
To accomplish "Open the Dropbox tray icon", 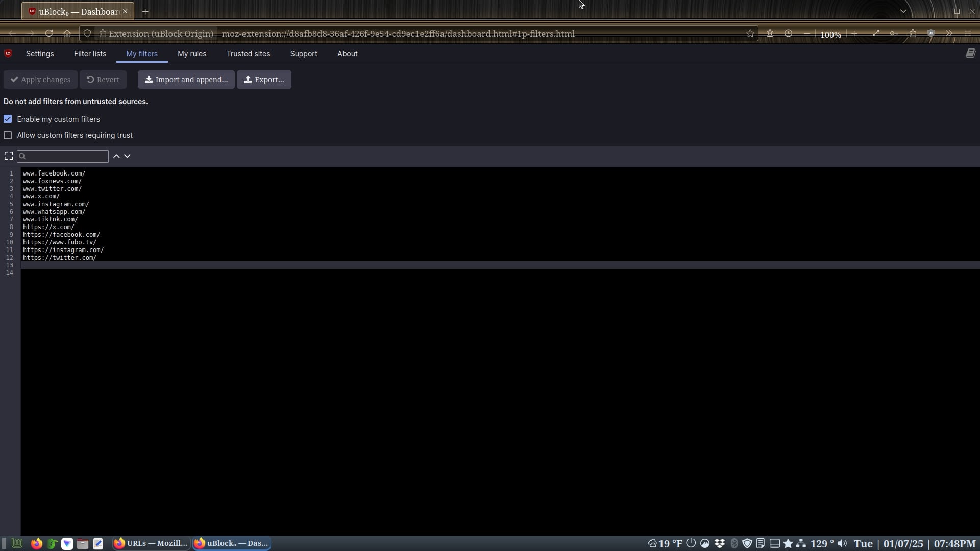I will (720, 543).
